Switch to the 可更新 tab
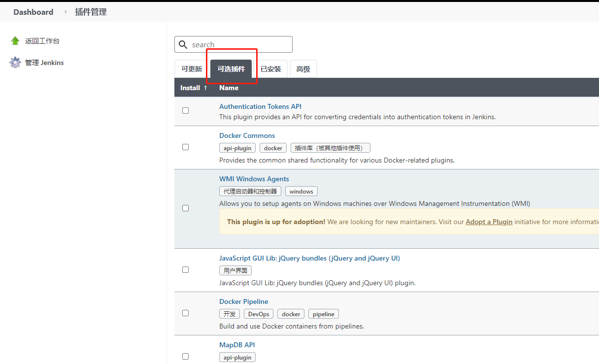 [x=192, y=69]
